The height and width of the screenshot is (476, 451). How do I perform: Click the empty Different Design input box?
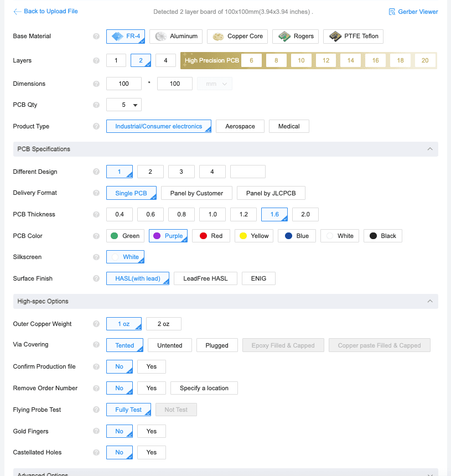[248, 172]
